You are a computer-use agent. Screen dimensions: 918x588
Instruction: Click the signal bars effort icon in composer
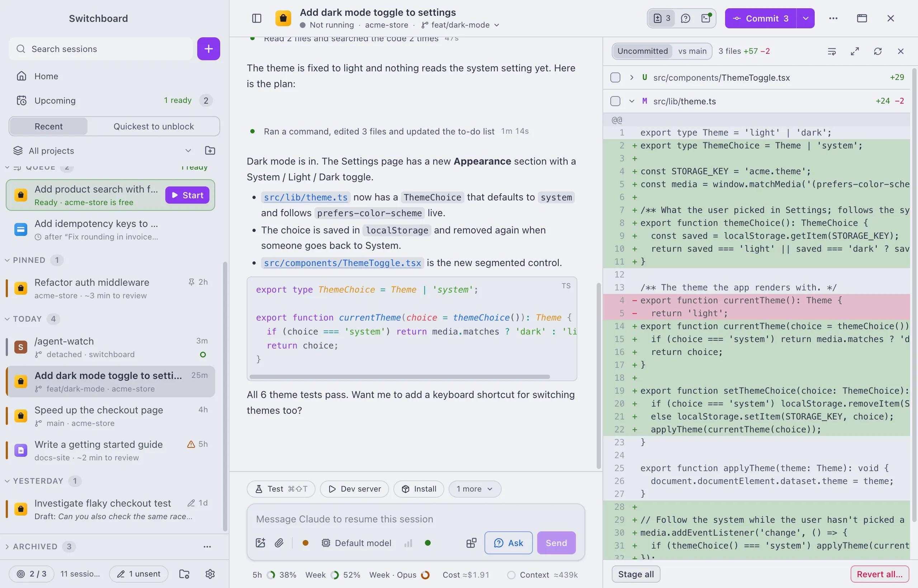(408, 543)
